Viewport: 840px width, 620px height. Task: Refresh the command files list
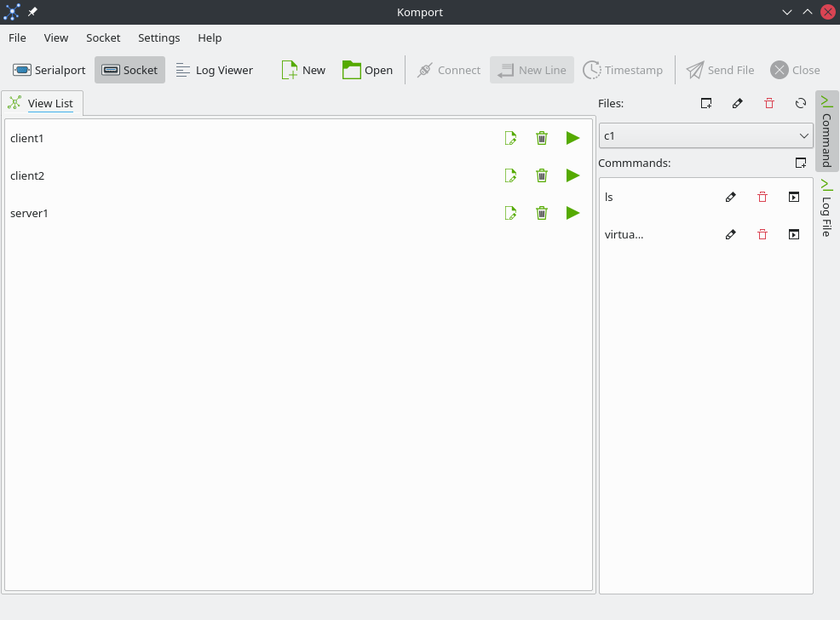point(801,103)
